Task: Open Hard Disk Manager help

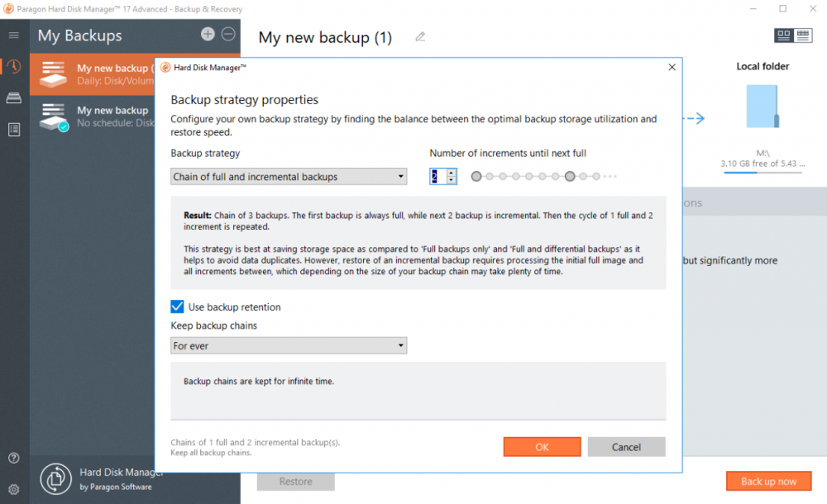Action: click(x=13, y=458)
